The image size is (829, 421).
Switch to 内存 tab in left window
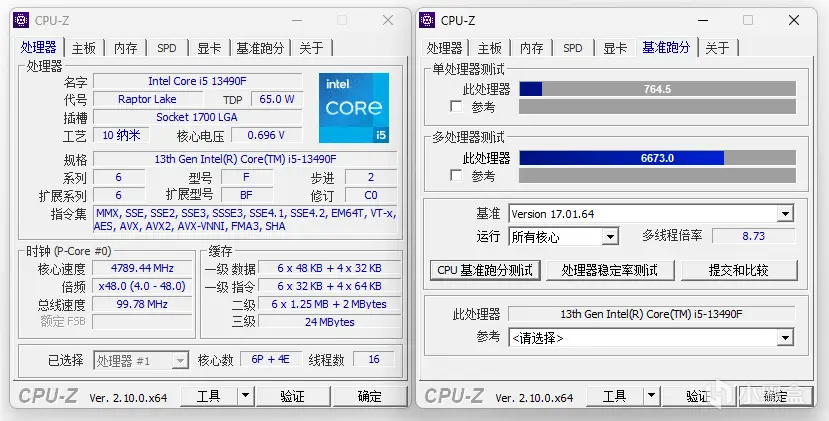pos(126,48)
